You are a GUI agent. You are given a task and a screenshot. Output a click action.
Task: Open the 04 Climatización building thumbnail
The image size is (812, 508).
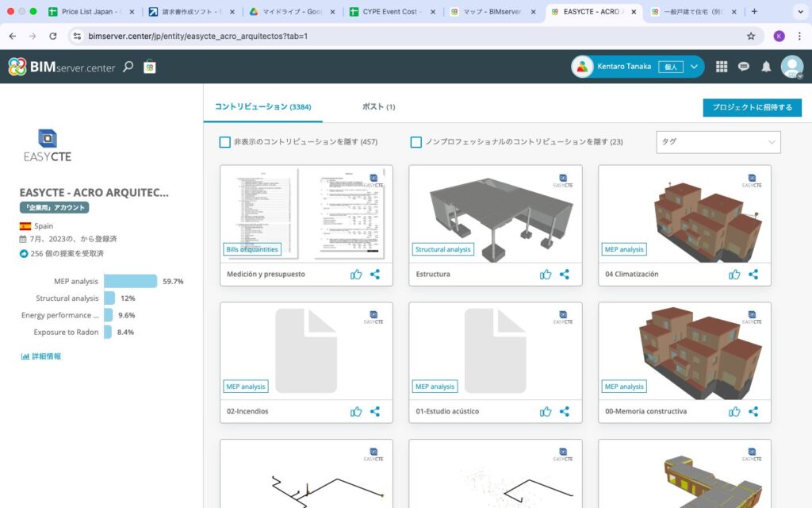click(x=684, y=214)
